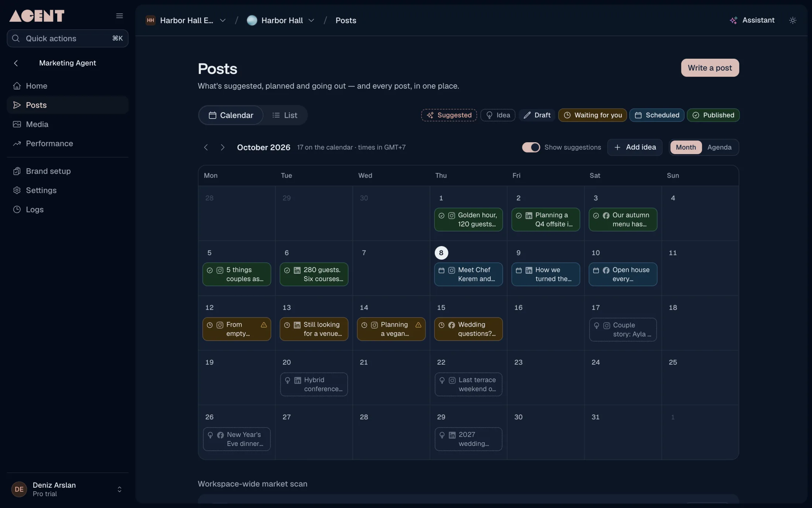The width and height of the screenshot is (812, 508).
Task: Open Deniz Arslan account menu
Action: [x=68, y=489]
